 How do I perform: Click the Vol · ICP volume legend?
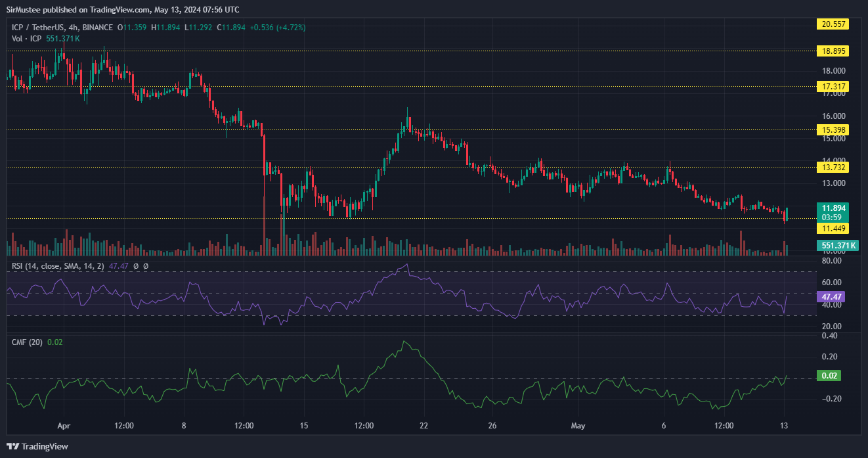pyautogui.click(x=27, y=39)
